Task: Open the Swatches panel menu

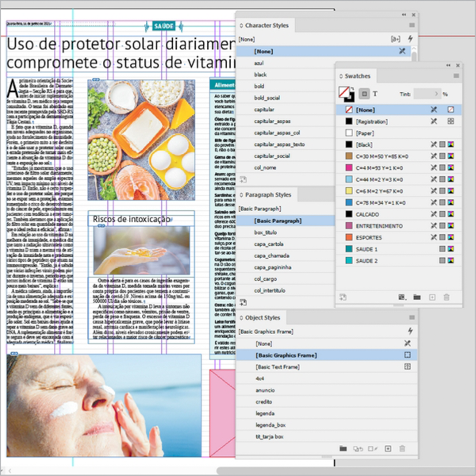Action: point(456,76)
